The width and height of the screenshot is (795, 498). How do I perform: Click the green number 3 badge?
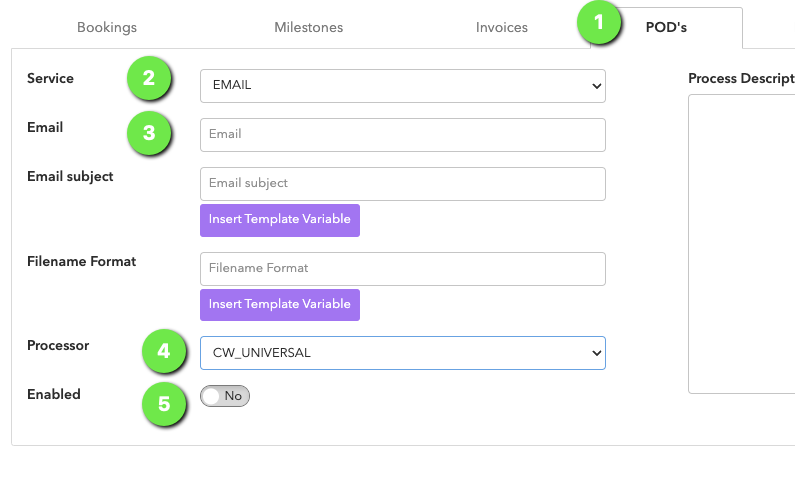point(149,133)
